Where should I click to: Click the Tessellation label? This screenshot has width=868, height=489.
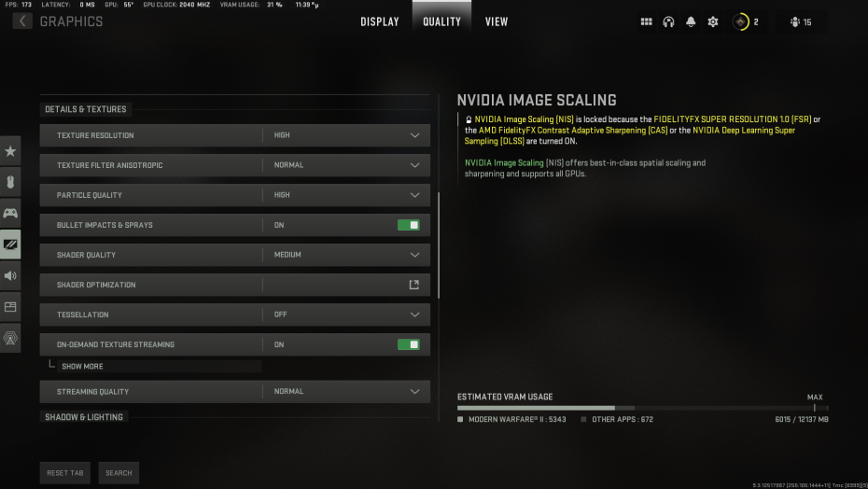[x=82, y=314]
